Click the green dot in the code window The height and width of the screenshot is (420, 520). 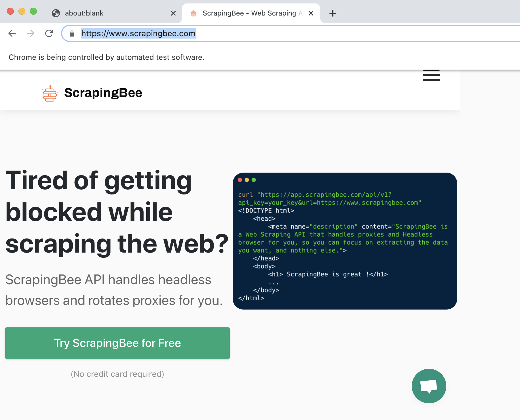pos(254,180)
